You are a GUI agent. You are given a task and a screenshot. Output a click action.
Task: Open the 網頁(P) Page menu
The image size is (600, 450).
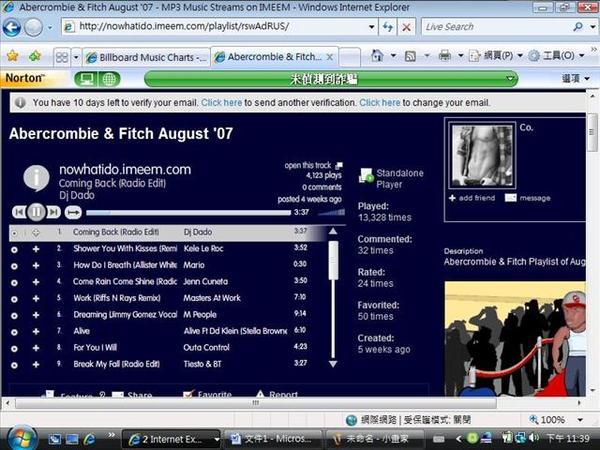(x=496, y=56)
